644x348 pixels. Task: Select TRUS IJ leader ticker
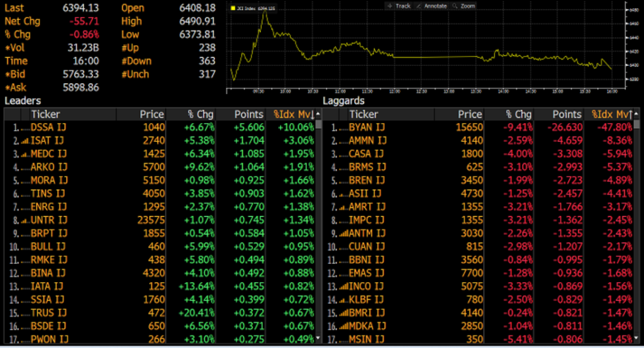coord(48,313)
